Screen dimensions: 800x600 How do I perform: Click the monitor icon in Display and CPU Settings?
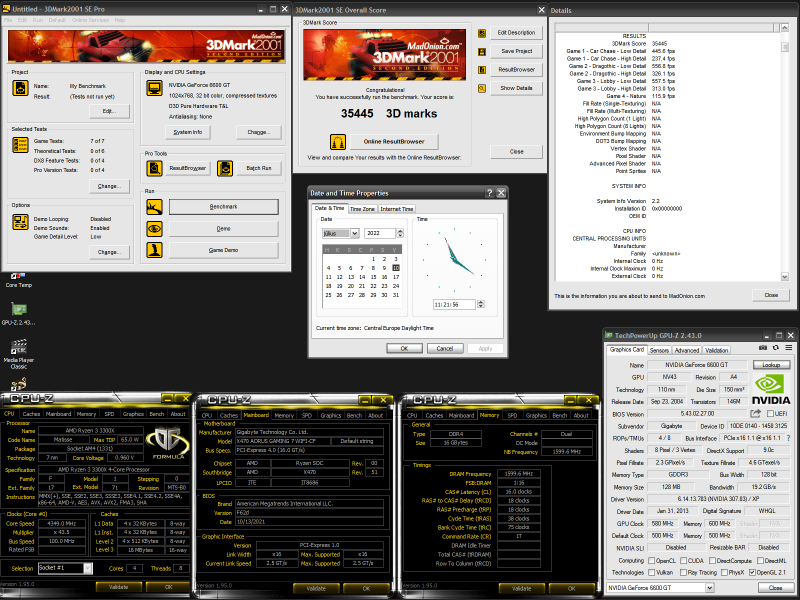(154, 88)
